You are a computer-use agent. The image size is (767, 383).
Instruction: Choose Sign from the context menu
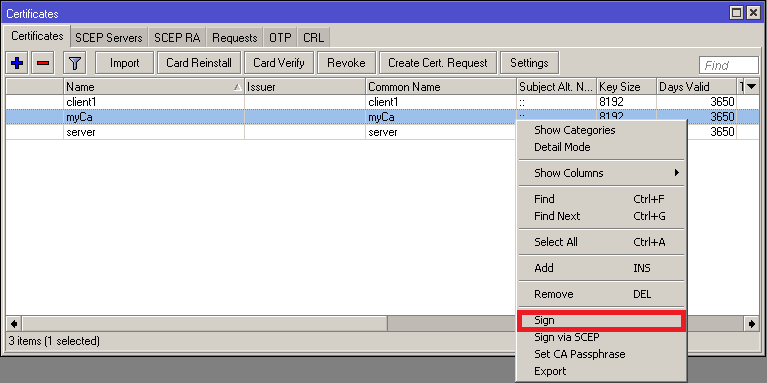(x=602, y=320)
